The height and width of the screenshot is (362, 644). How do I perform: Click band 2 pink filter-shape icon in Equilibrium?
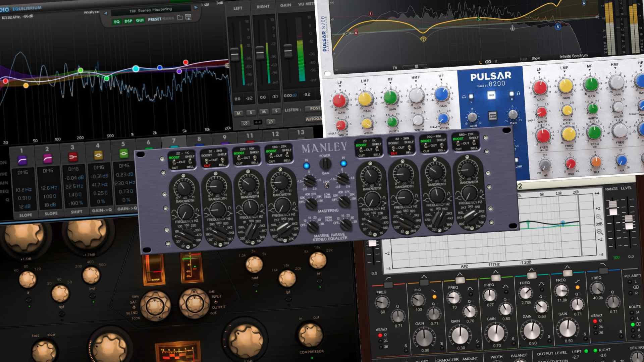(48, 158)
